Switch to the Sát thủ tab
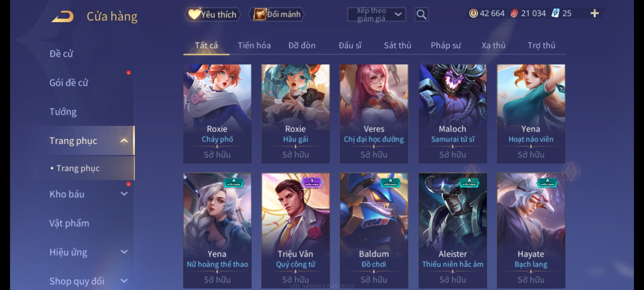This screenshot has width=644, height=290. pos(397,45)
